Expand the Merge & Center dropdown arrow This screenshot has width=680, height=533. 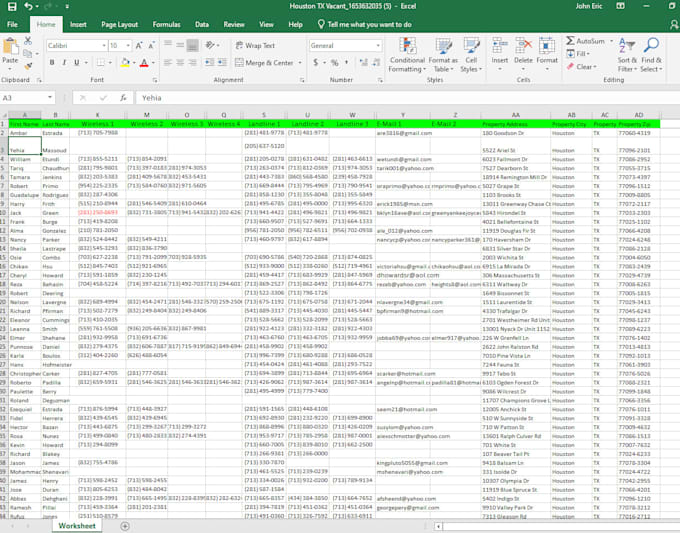pyautogui.click(x=300, y=63)
